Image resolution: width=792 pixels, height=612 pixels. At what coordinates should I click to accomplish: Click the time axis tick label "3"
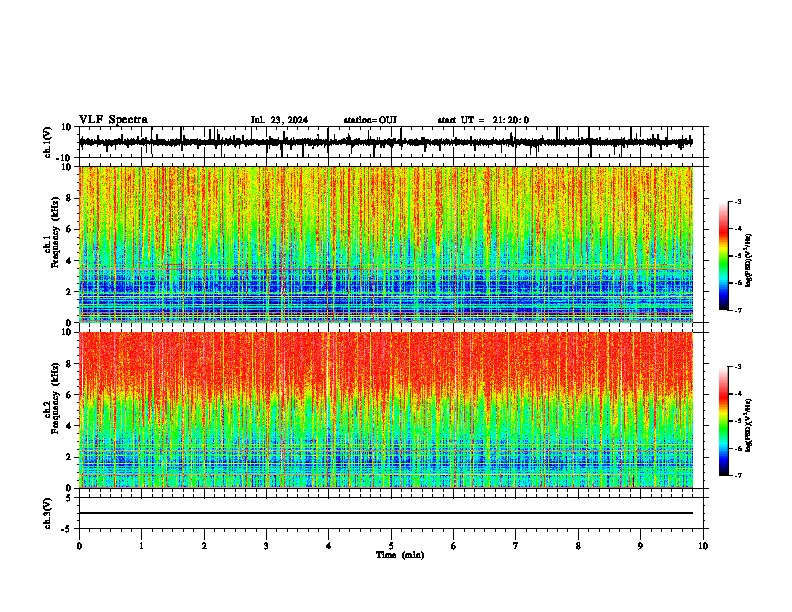266,546
